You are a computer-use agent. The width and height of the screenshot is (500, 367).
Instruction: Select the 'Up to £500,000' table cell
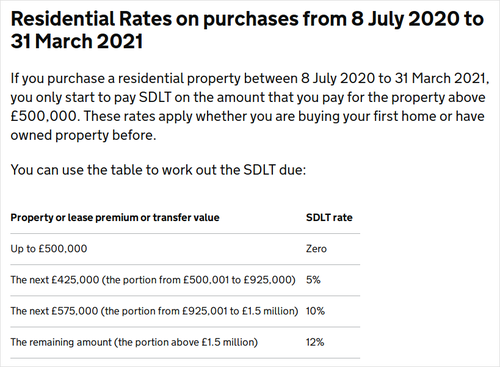tap(49, 249)
